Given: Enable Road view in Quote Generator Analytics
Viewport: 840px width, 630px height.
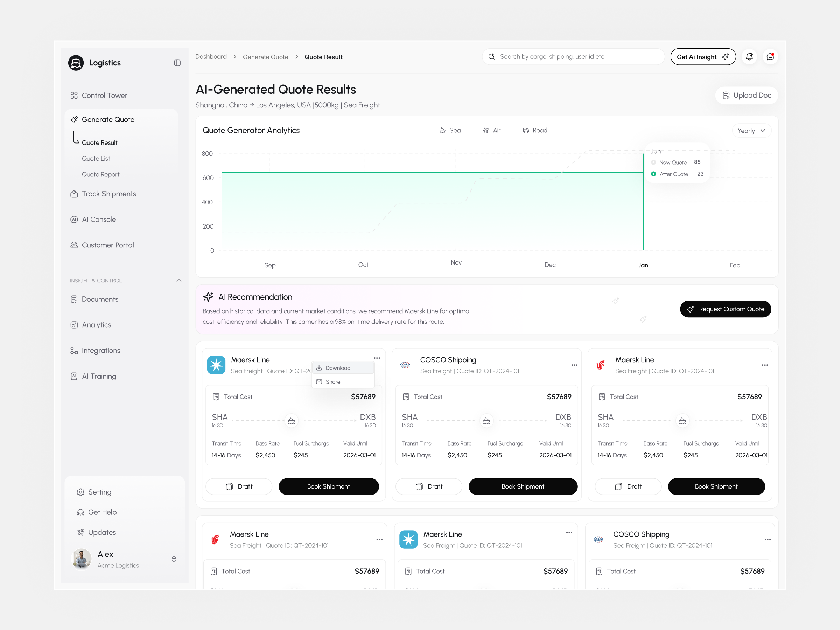Looking at the screenshot, I should tap(535, 130).
